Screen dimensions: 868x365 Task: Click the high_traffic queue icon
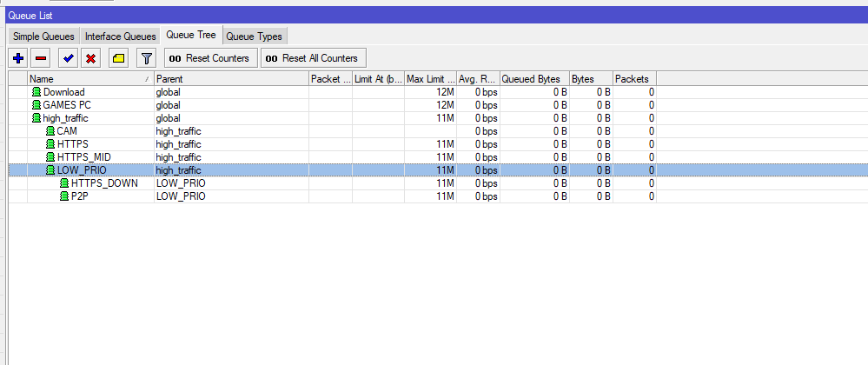(36, 118)
